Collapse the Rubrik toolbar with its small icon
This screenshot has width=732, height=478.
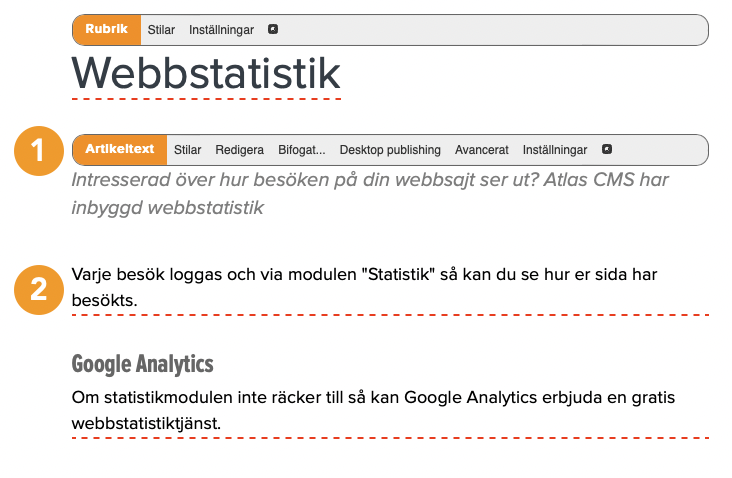coord(273,30)
